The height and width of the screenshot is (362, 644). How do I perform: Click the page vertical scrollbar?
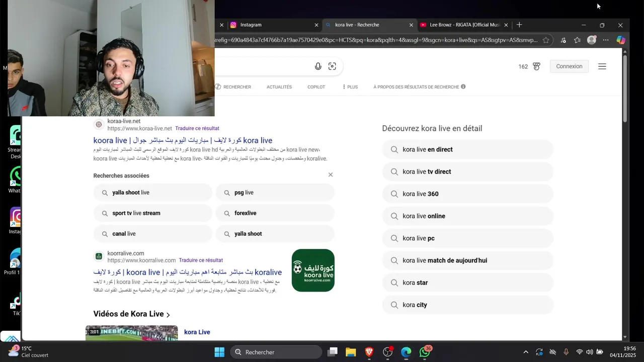[625, 88]
